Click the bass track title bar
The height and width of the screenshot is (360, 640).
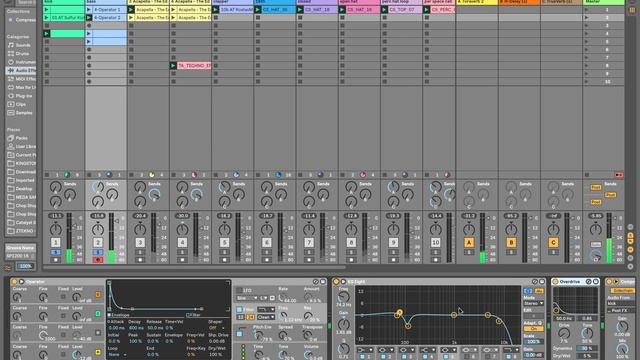(106, 2)
